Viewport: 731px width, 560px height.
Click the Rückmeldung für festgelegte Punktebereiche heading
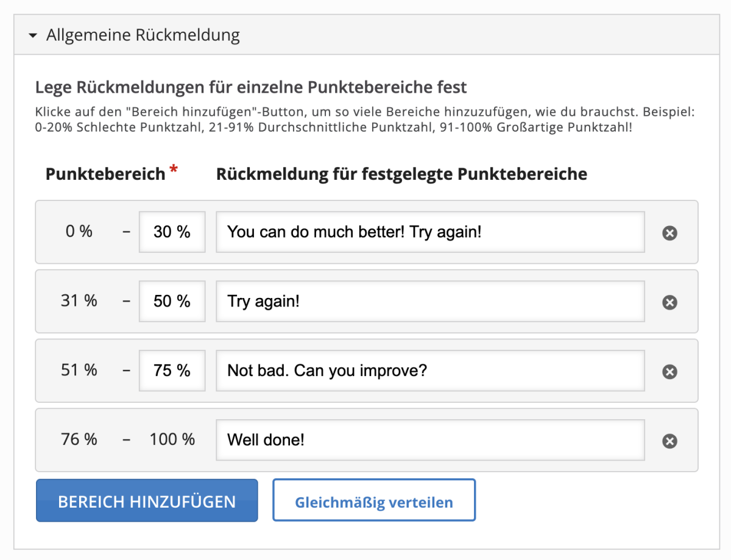[401, 174]
